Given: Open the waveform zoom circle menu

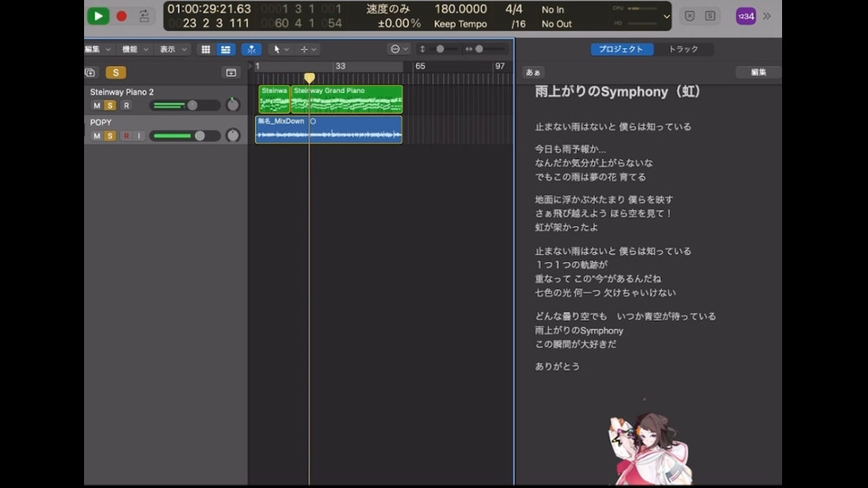Looking at the screenshot, I should pyautogui.click(x=399, y=49).
